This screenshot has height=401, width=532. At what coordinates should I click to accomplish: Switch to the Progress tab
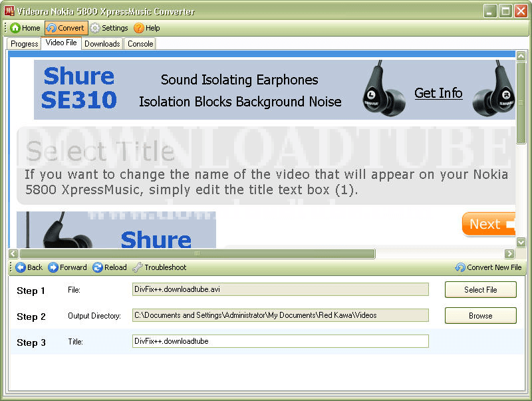pyautogui.click(x=24, y=44)
